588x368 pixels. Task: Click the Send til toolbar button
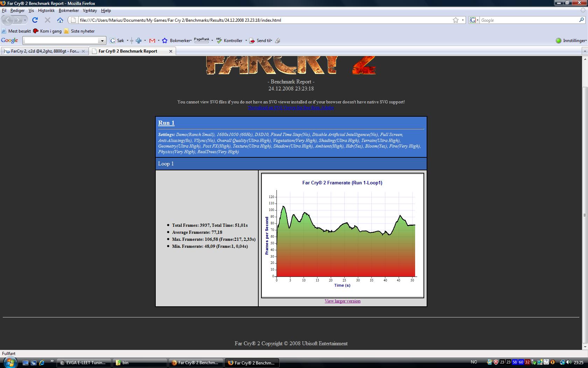pyautogui.click(x=261, y=41)
